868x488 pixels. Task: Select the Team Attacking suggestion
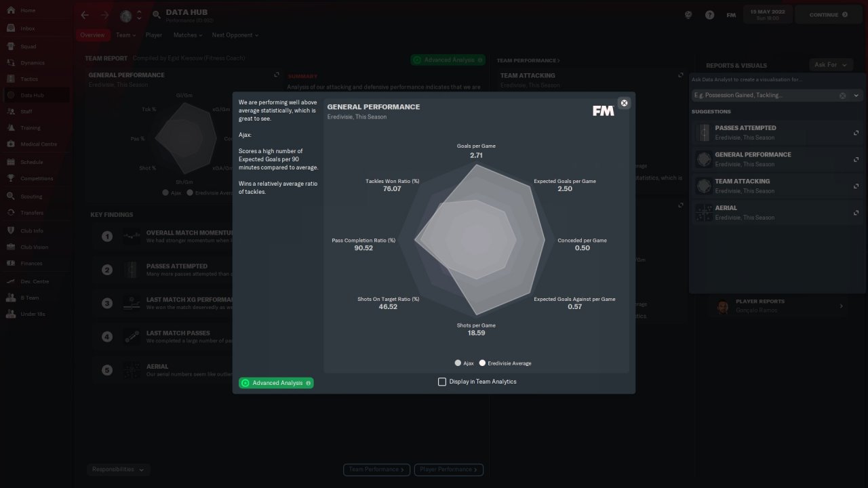pyautogui.click(x=776, y=186)
